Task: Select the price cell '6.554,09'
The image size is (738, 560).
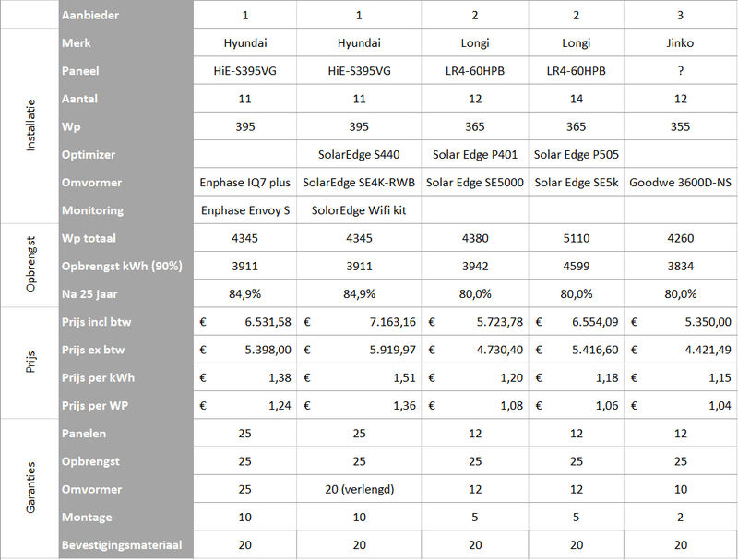Action: (x=576, y=322)
